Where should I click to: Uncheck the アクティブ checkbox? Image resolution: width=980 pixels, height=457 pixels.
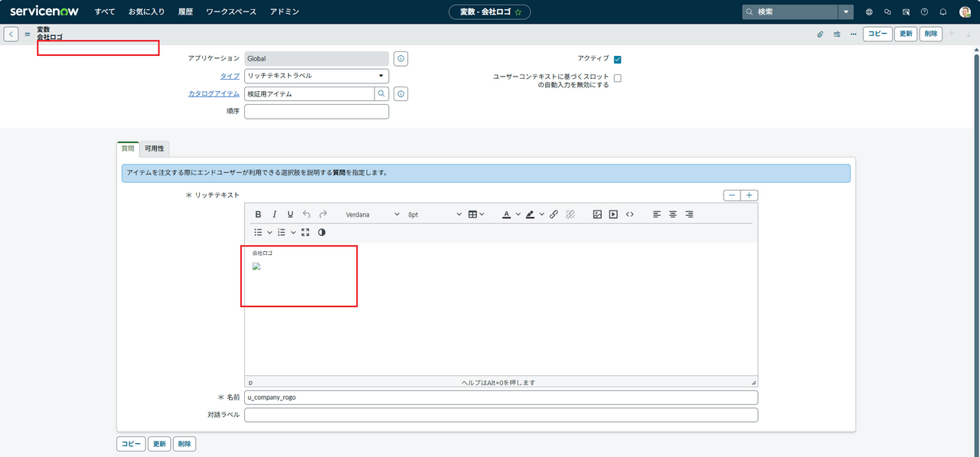pos(617,59)
